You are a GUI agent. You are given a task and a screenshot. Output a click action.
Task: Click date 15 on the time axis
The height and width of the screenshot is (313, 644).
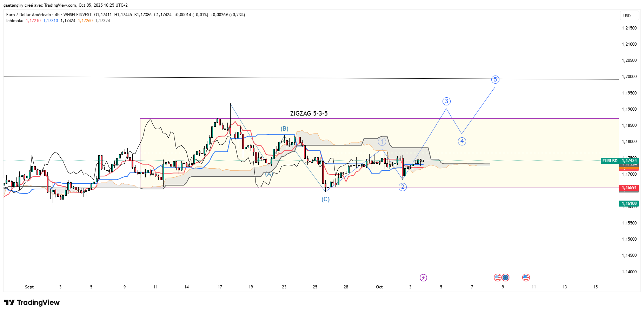tap(595, 287)
